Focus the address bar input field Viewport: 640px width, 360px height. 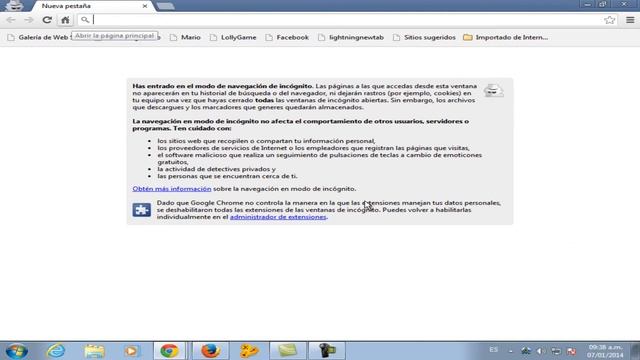point(347,20)
